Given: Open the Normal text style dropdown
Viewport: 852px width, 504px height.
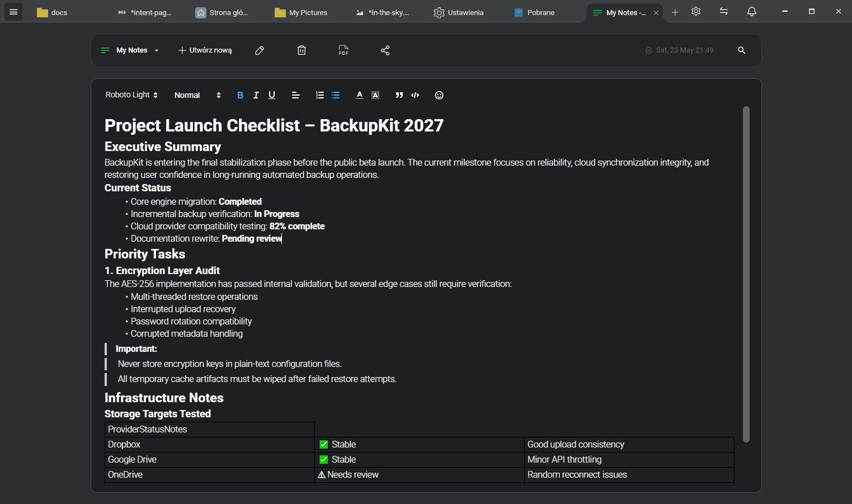Looking at the screenshot, I should pyautogui.click(x=197, y=95).
